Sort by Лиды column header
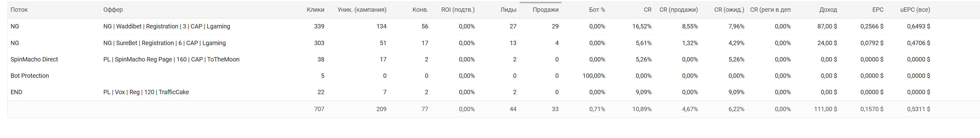The width and height of the screenshot is (980, 138). click(508, 10)
